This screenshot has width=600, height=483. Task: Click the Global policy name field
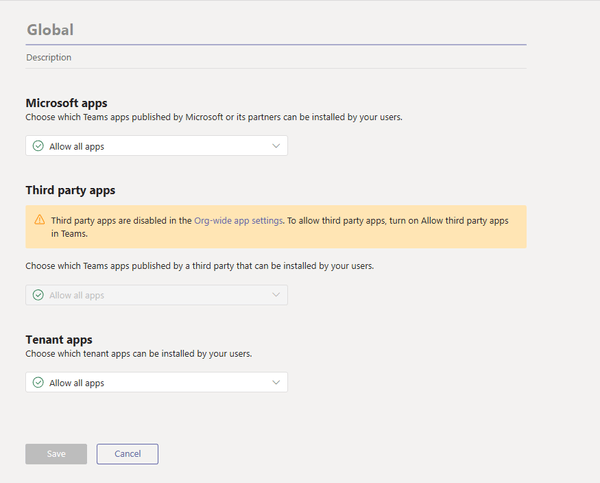[275, 31]
